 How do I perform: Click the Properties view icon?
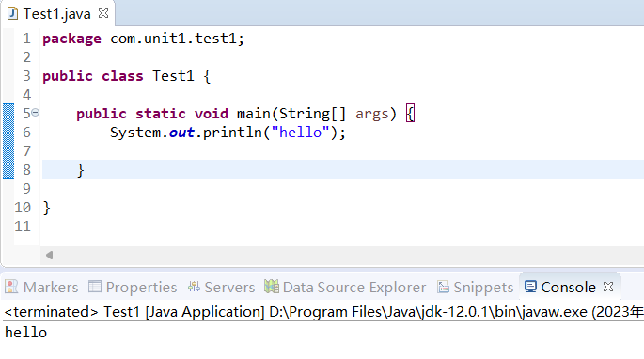95,287
